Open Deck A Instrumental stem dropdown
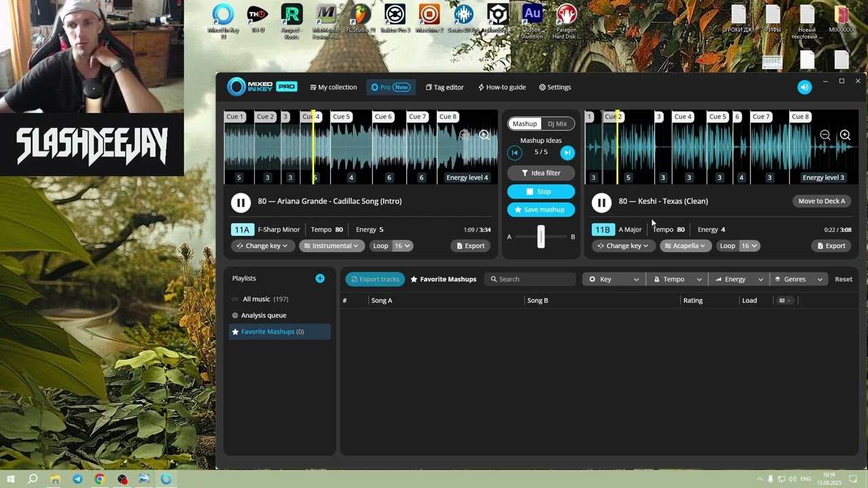This screenshot has width=868, height=488. pyautogui.click(x=332, y=246)
